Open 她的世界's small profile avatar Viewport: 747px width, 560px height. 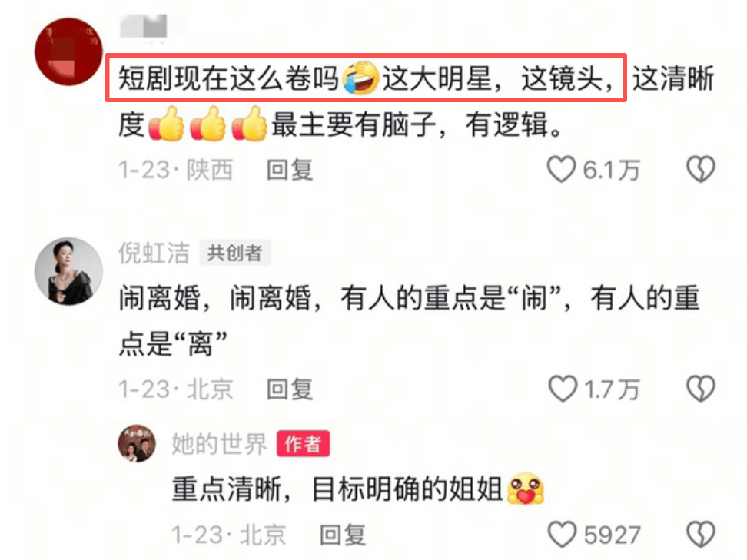(x=137, y=443)
